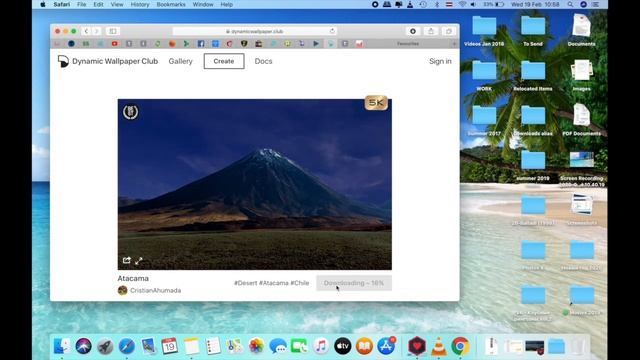This screenshot has width=640, height=360.
Task: Open the Window menu
Action: (203, 4)
